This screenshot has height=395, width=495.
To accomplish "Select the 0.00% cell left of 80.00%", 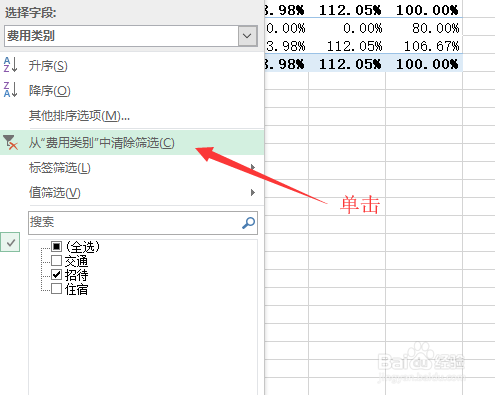I will 347,28.
